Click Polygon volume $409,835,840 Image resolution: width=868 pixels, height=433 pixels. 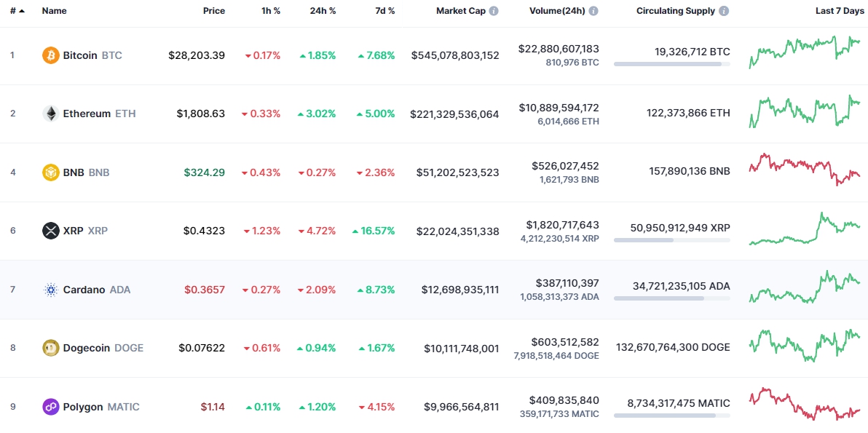(x=564, y=400)
